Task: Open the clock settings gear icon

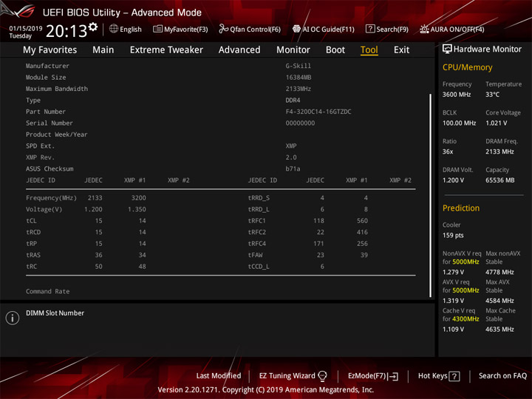Action: (93, 27)
